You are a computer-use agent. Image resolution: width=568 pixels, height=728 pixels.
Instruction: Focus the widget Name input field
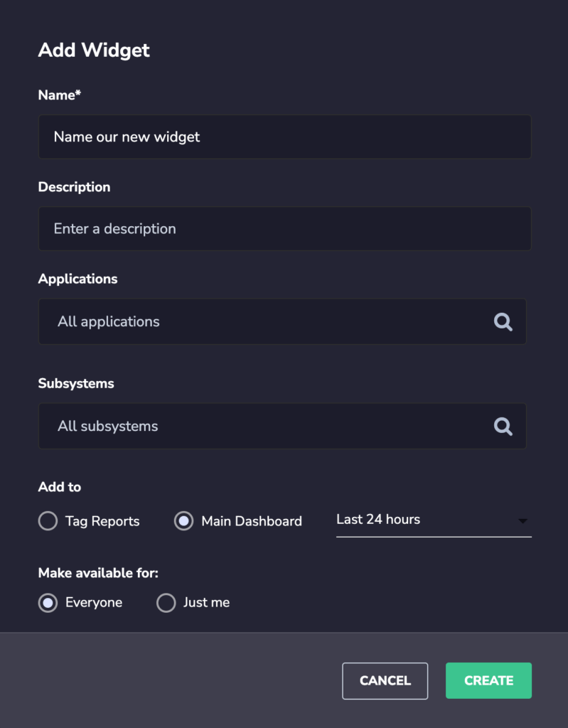[x=284, y=137]
